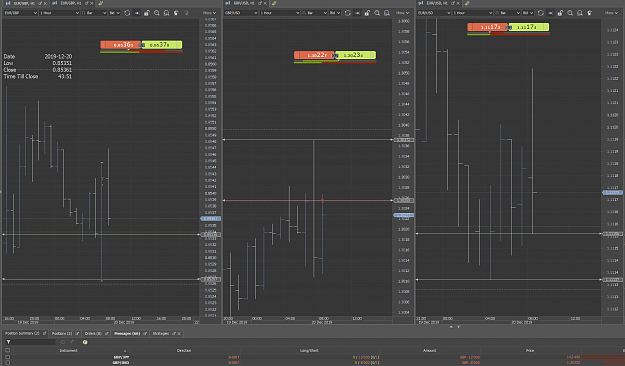
Task: Sort by the Direction column header
Action: tap(184, 350)
